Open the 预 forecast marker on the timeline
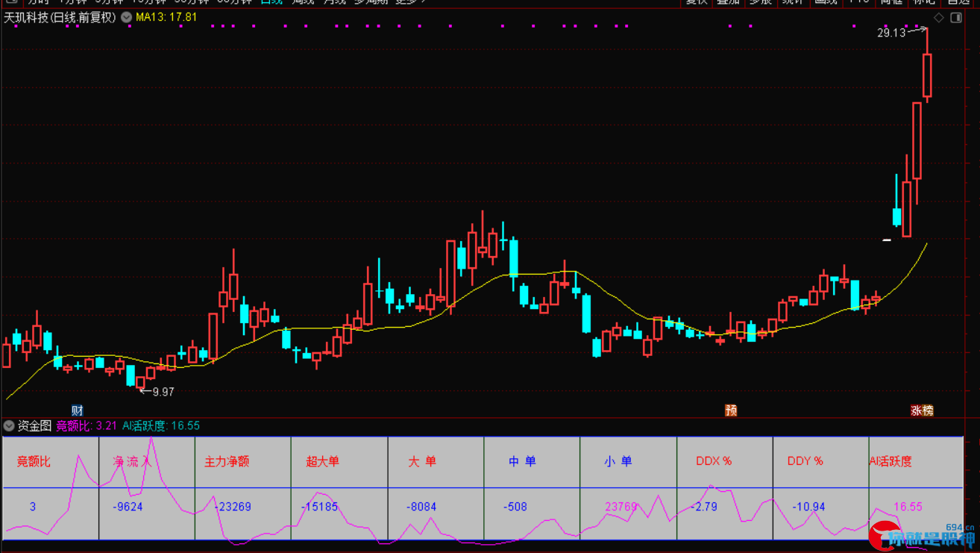This screenshot has width=980, height=553. click(x=732, y=410)
